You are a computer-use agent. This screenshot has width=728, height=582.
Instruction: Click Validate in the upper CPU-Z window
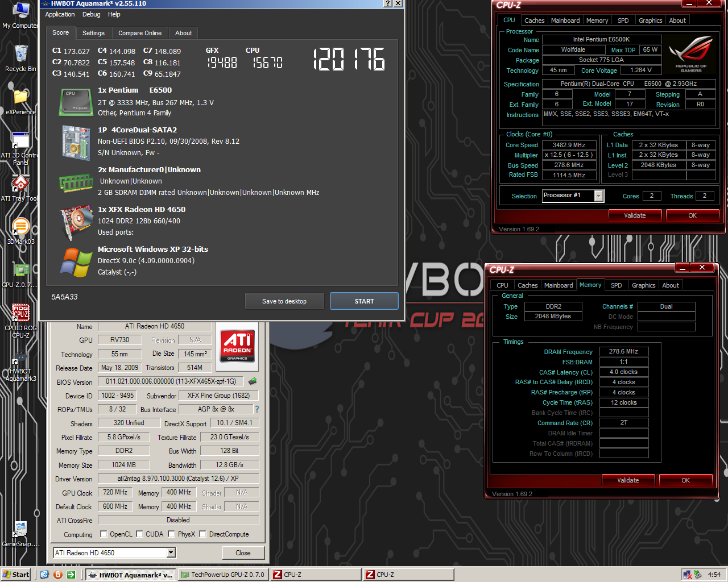635,215
